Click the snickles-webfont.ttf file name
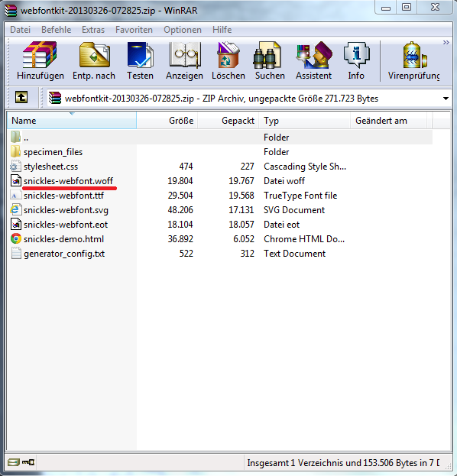The image size is (457, 476). click(63, 196)
